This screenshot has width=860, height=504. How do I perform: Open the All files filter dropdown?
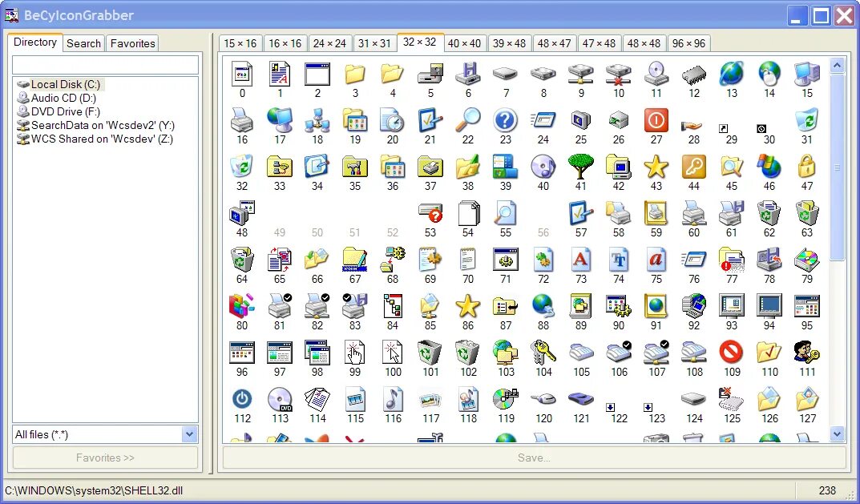point(189,434)
